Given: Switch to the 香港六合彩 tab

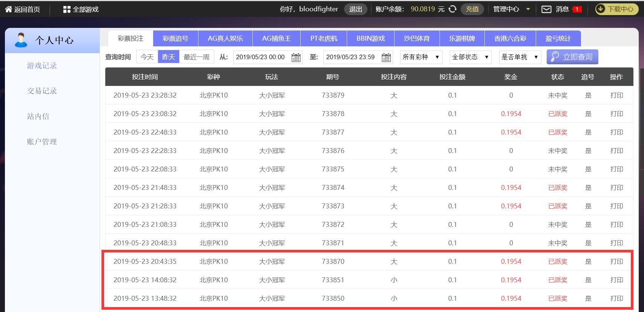Looking at the screenshot, I should pyautogui.click(x=510, y=38).
